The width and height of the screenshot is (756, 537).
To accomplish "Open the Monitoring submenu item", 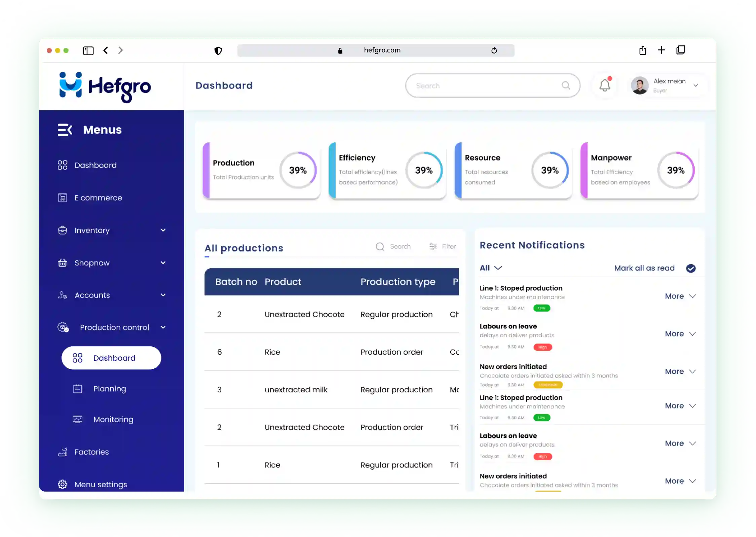I will (113, 420).
